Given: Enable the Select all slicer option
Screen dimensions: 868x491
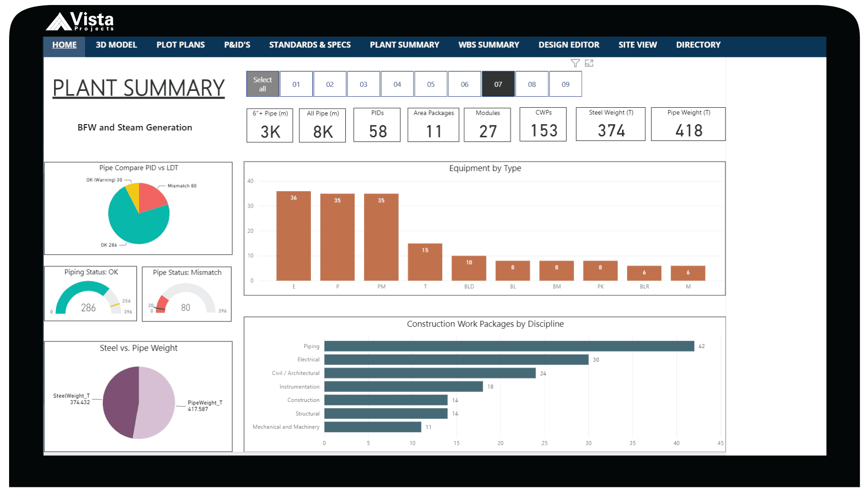Looking at the screenshot, I should pos(262,84).
